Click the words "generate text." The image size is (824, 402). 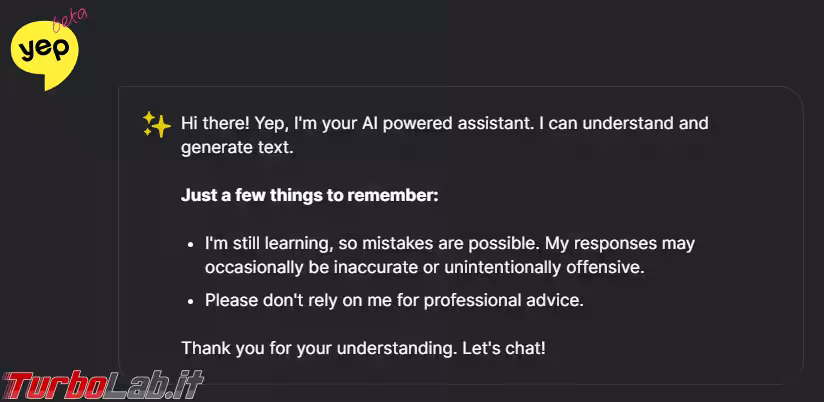click(238, 148)
